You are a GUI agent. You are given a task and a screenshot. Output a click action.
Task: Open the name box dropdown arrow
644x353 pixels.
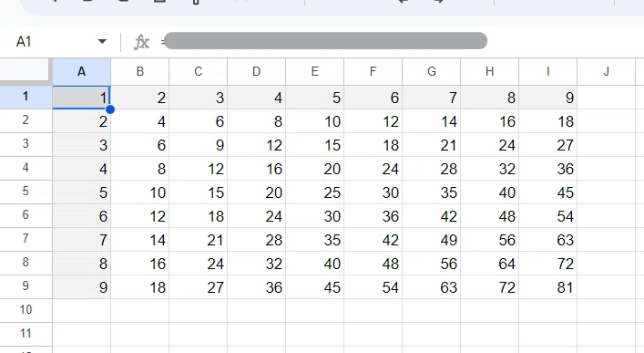[102, 42]
